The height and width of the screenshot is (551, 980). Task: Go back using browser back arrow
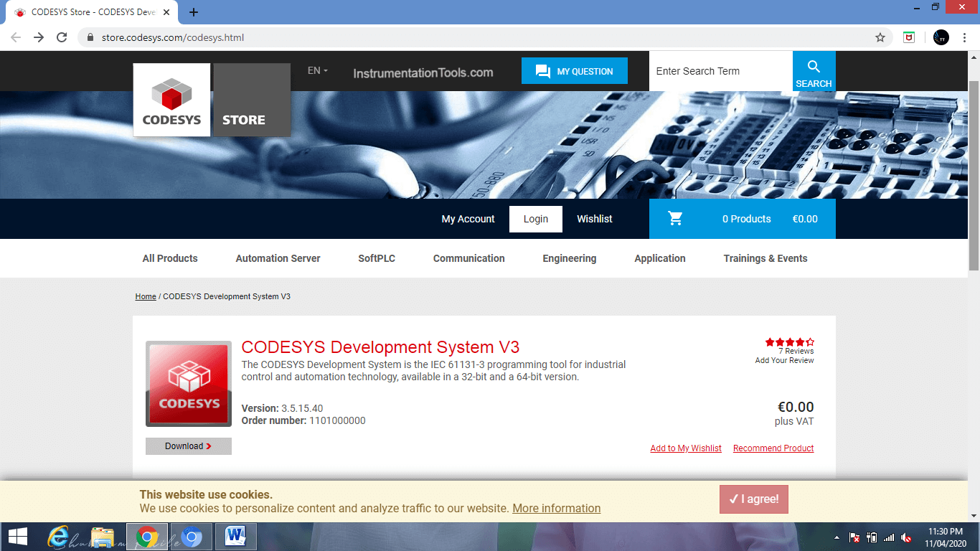tap(16, 37)
